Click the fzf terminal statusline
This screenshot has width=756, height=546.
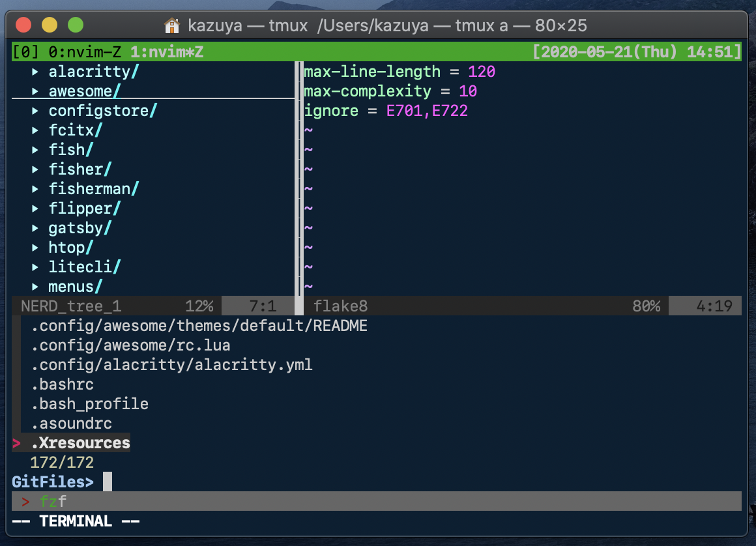pos(377,501)
